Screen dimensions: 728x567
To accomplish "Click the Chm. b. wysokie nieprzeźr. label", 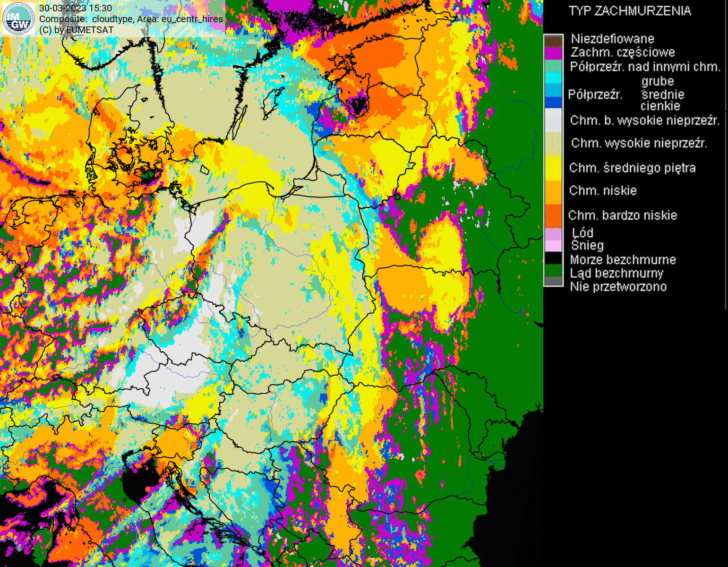I will 644,120.
